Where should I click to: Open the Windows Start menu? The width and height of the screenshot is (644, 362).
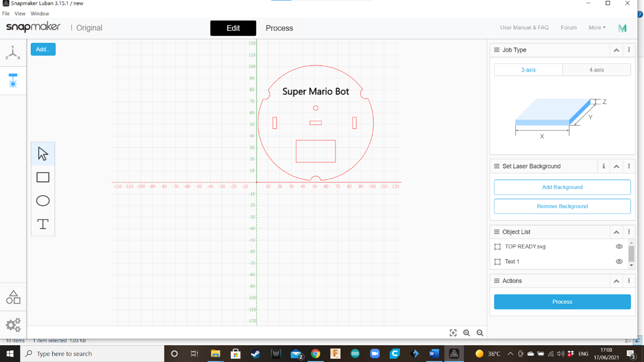pos(10,354)
